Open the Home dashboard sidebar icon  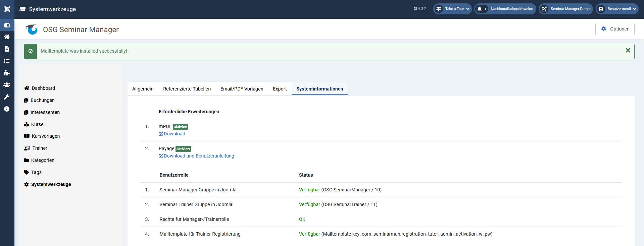7,37
